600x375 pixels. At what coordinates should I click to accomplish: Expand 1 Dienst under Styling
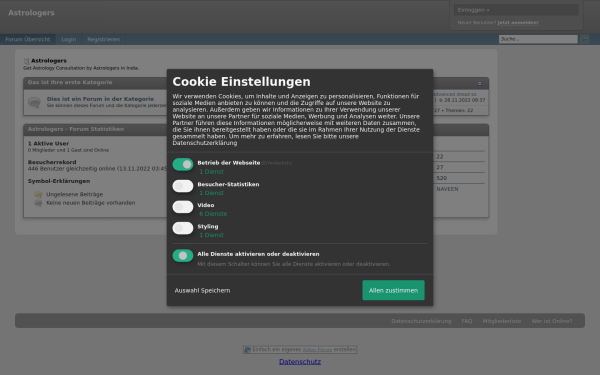pyautogui.click(x=211, y=235)
